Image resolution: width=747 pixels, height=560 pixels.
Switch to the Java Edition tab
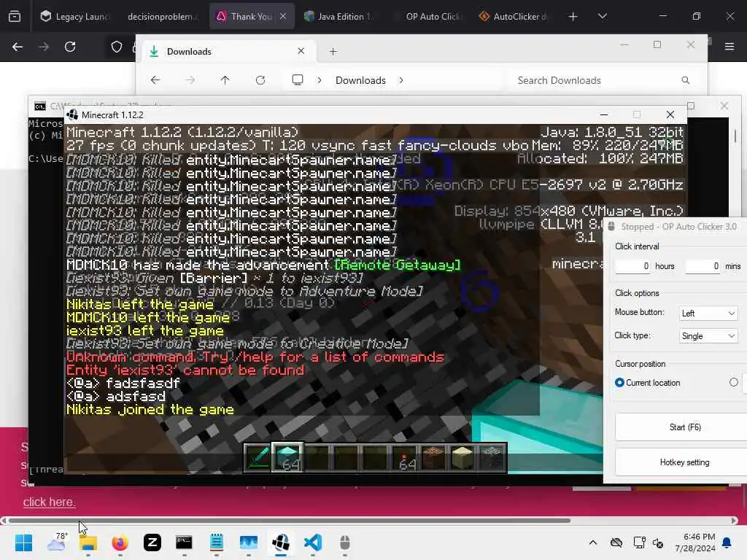click(339, 17)
